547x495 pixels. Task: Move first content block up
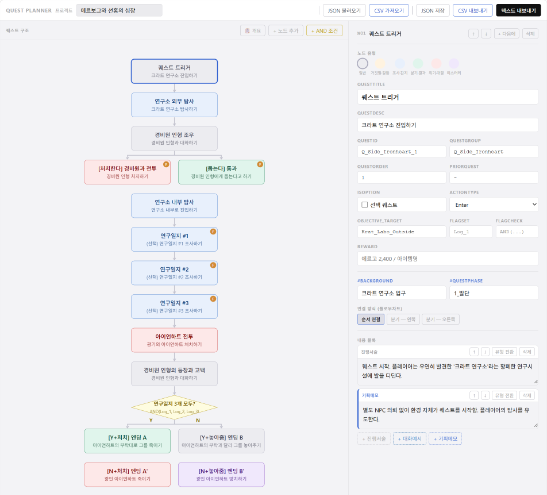[474, 352]
